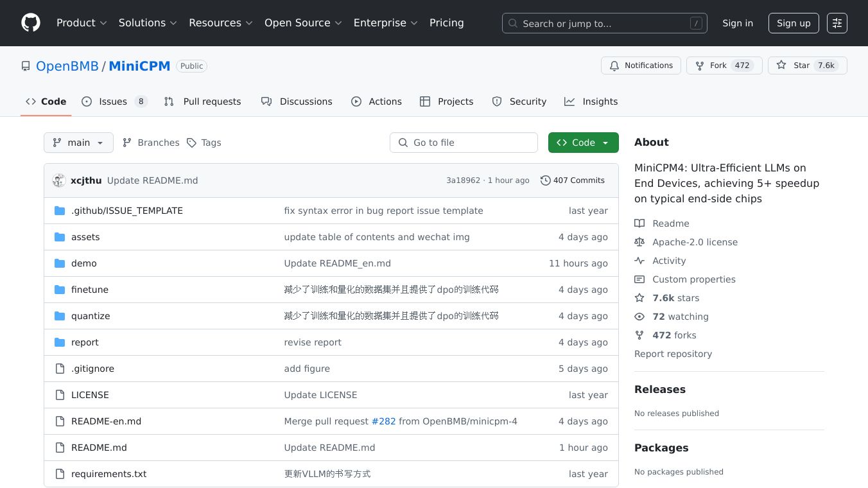This screenshot has height=488, width=868.
Task: Open the Apache-2.0 license link
Action: [695, 242]
